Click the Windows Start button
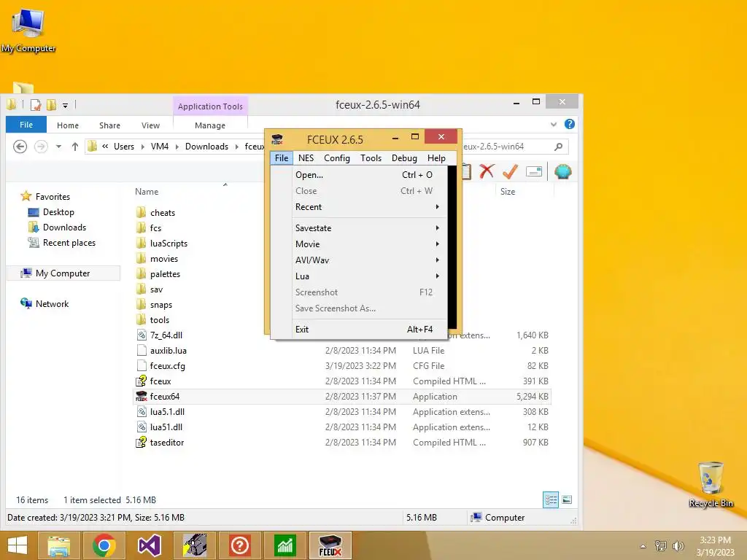 [x=18, y=545]
